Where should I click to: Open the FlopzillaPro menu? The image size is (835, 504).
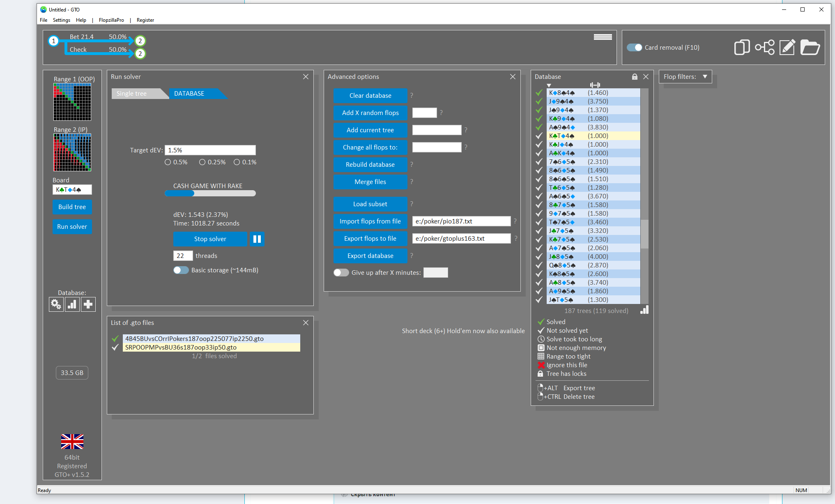[111, 20]
